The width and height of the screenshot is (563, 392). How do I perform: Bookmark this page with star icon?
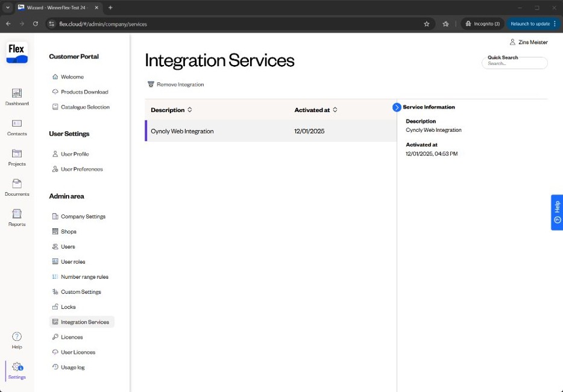coord(427,24)
